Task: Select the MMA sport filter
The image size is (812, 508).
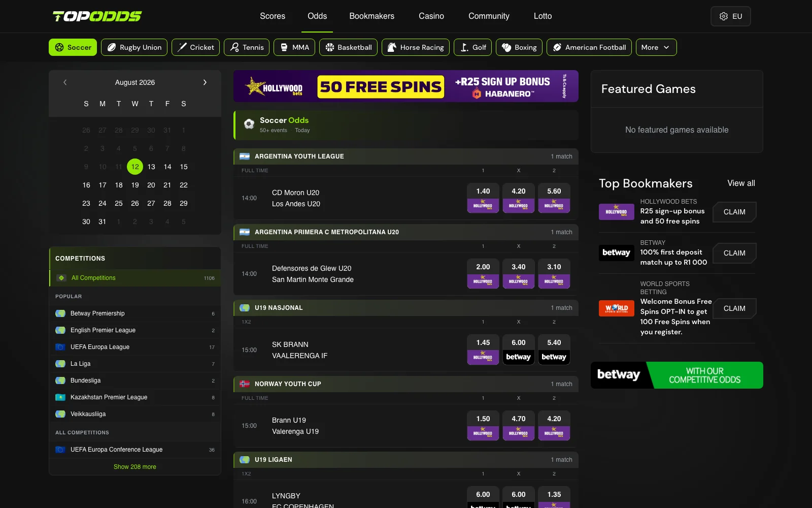Action: pos(294,47)
